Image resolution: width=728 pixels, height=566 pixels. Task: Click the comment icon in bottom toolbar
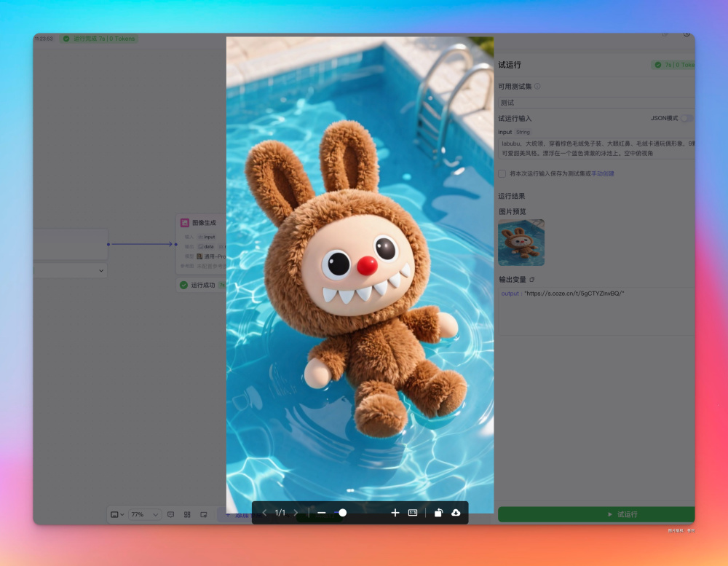171,514
